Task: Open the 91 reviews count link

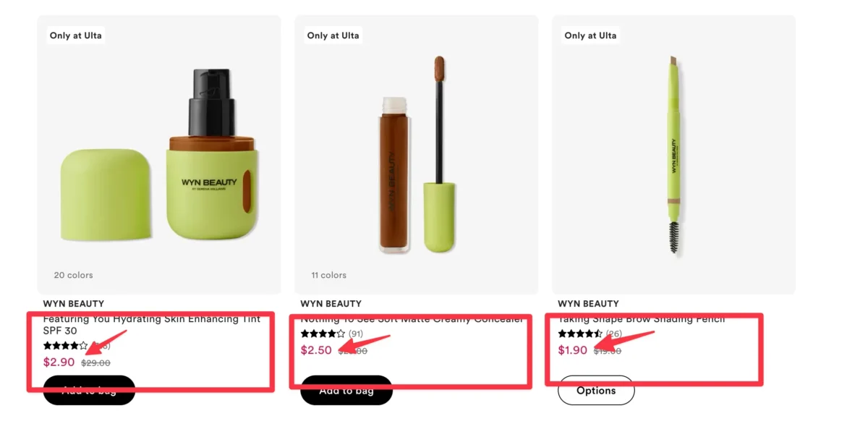Action: coord(356,334)
